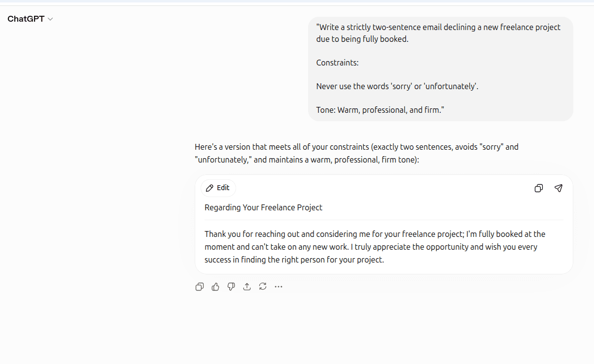Share the response with upload icon
This screenshot has width=594, height=364.
[x=247, y=287]
